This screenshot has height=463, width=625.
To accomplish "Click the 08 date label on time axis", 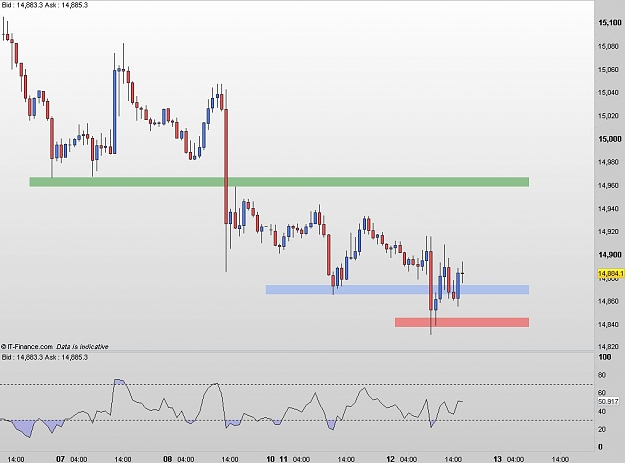I will coord(168,459).
